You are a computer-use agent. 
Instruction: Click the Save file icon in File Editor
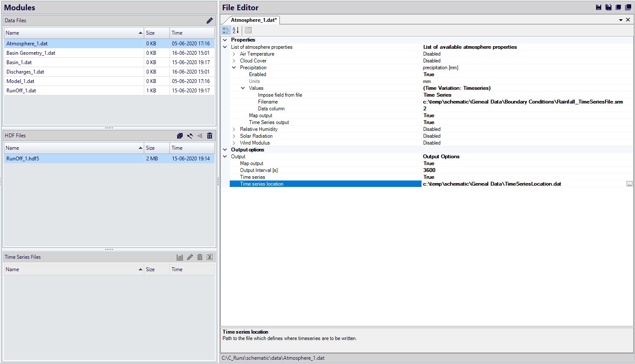click(x=598, y=7)
